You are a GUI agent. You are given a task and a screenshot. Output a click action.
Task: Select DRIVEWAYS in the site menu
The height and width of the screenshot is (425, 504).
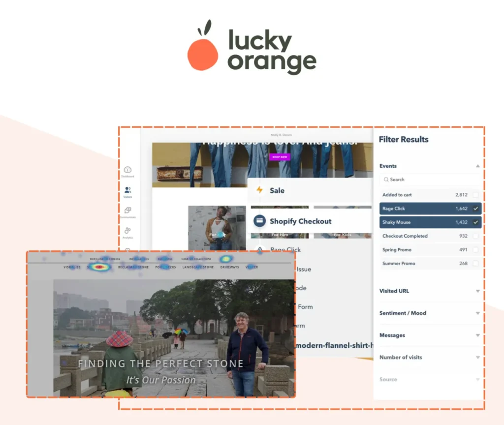229,267
